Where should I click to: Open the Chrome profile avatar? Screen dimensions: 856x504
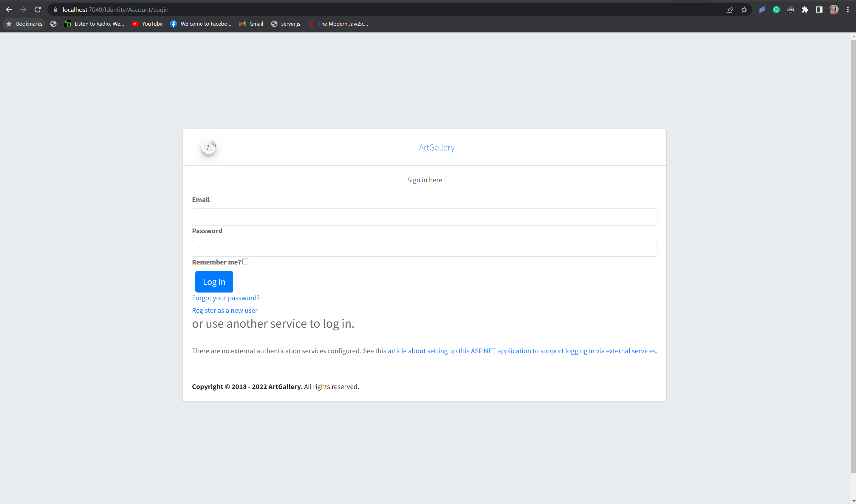coord(833,10)
